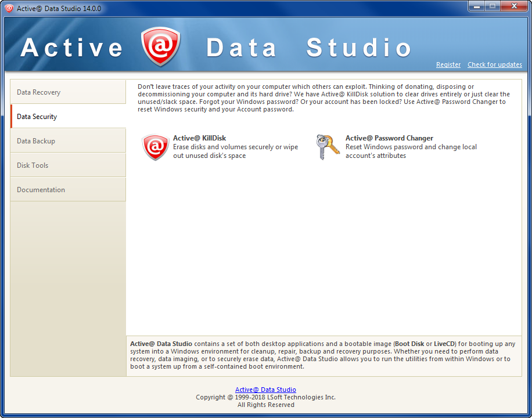This screenshot has height=418, width=532.
Task: Click the Register link
Action: 448,64
